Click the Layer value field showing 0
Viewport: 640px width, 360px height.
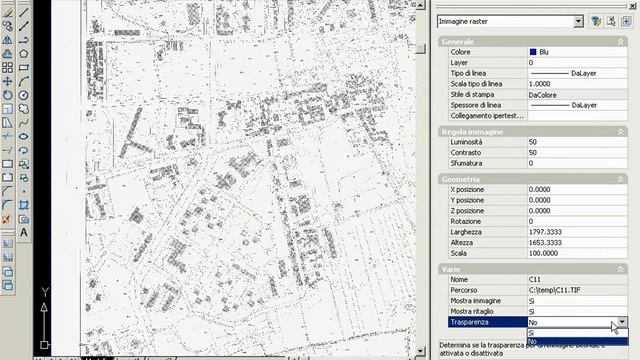pos(578,62)
